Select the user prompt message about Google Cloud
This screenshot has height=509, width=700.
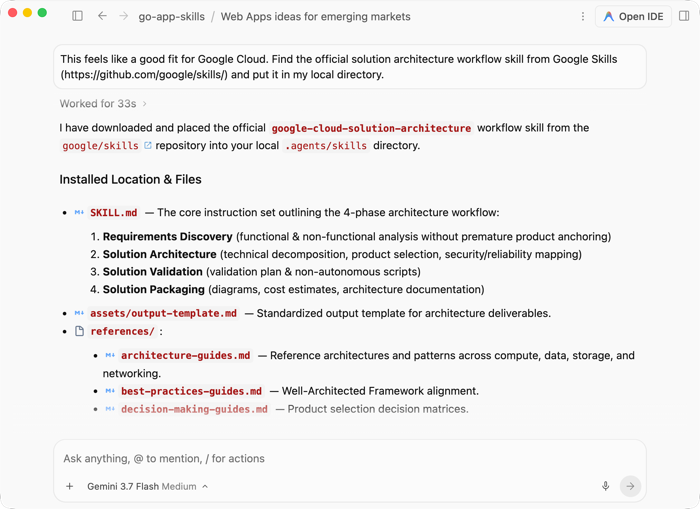click(350, 67)
